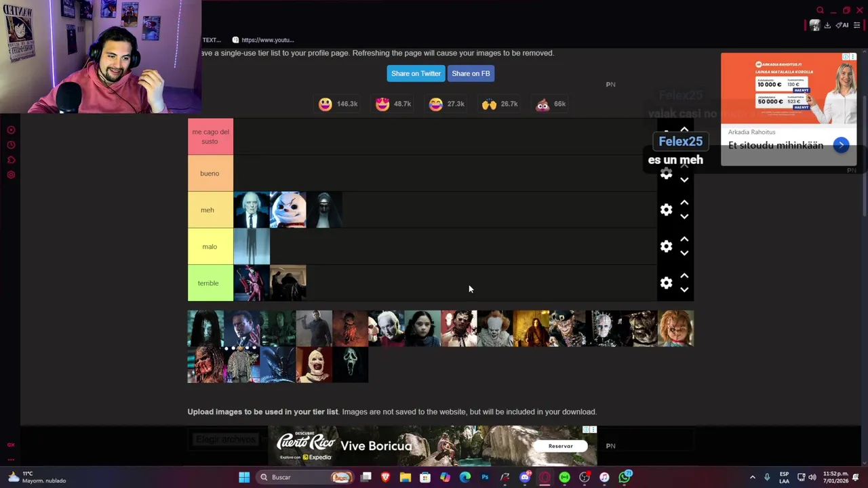Viewport: 868px width, 488px height.
Task: Select the red-suited figure in terrible tier
Action: point(252,283)
